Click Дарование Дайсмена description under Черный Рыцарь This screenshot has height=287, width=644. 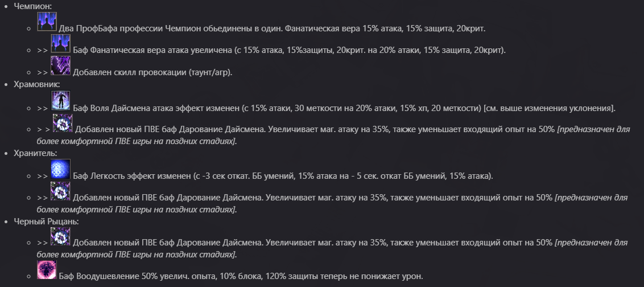pos(313,244)
